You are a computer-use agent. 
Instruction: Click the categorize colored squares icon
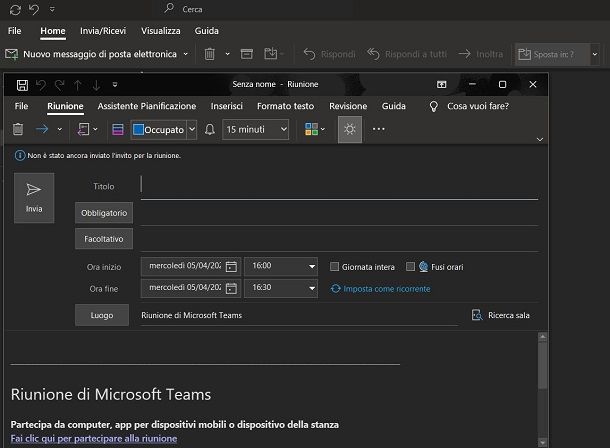(x=310, y=129)
